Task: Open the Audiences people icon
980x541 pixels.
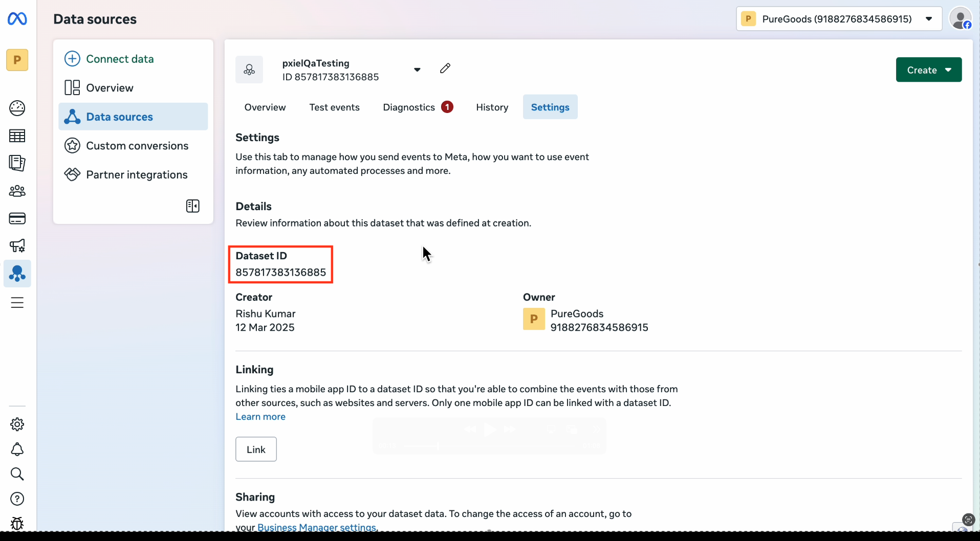Action: pos(17,191)
